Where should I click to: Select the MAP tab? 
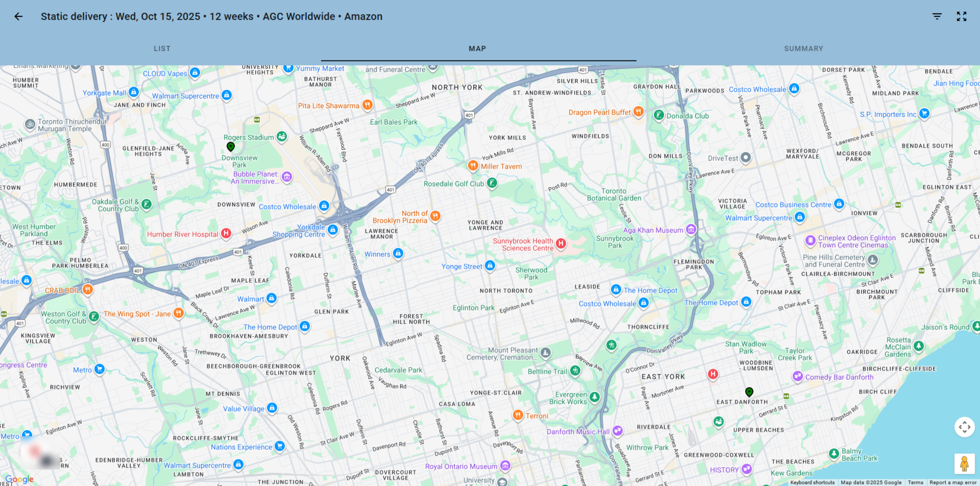coord(477,49)
